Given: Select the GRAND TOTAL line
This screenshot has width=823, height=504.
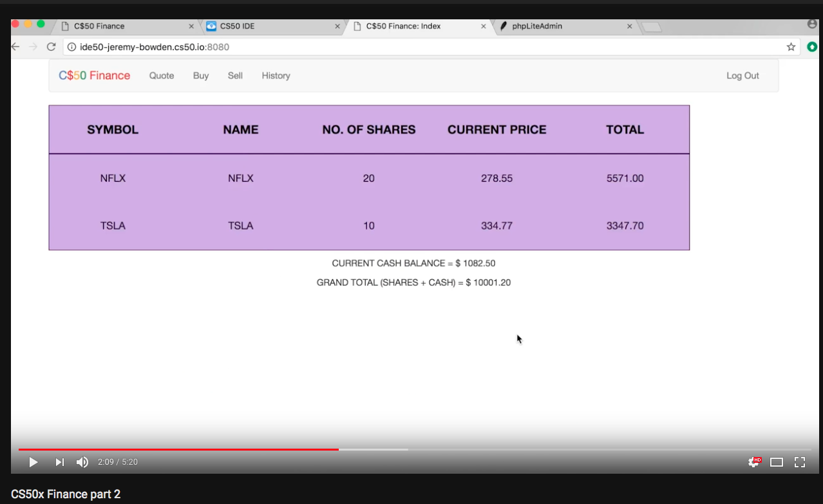Looking at the screenshot, I should 413,283.
